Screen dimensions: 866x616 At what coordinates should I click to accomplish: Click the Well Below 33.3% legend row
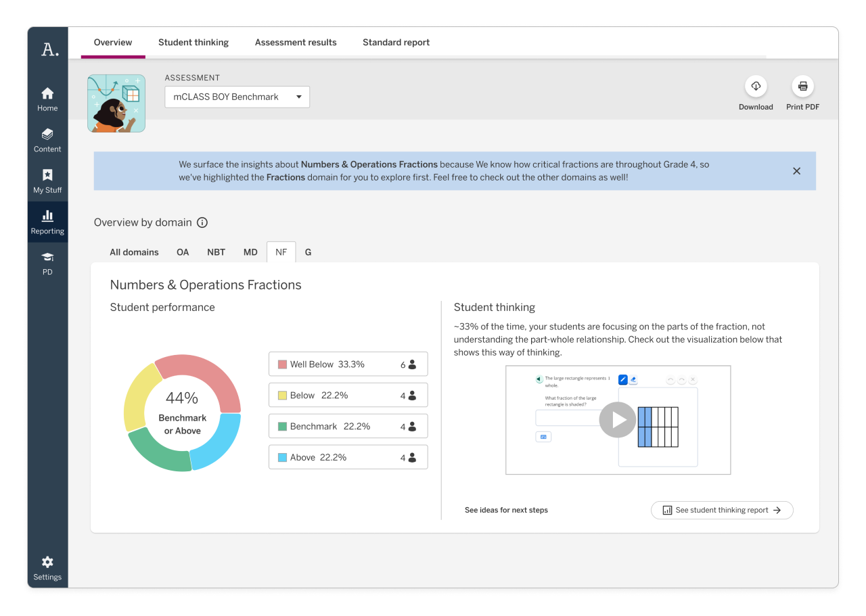[x=348, y=364]
